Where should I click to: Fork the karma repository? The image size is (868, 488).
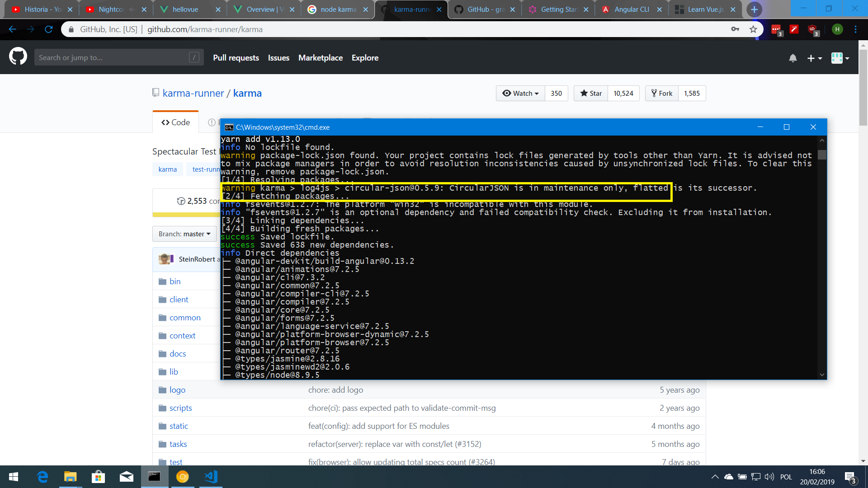click(662, 93)
